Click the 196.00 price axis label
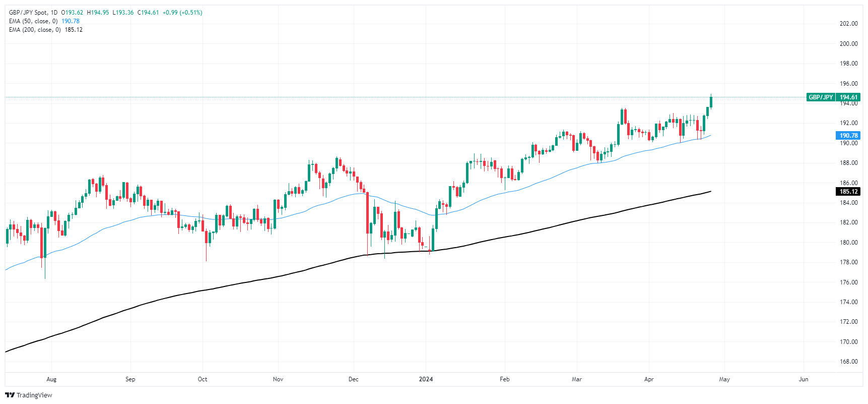Viewport: 868px width, 404px height. pos(848,84)
